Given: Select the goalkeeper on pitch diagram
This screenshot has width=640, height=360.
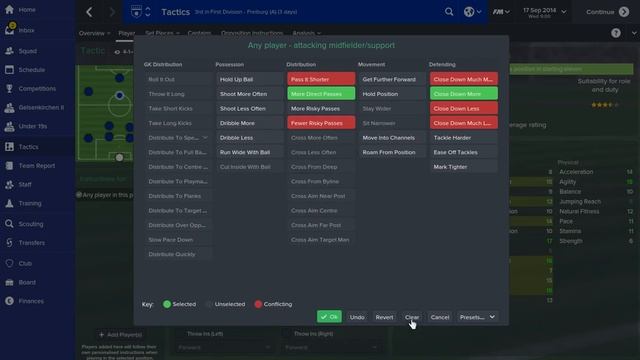Looking at the screenshot, I should [119, 157].
